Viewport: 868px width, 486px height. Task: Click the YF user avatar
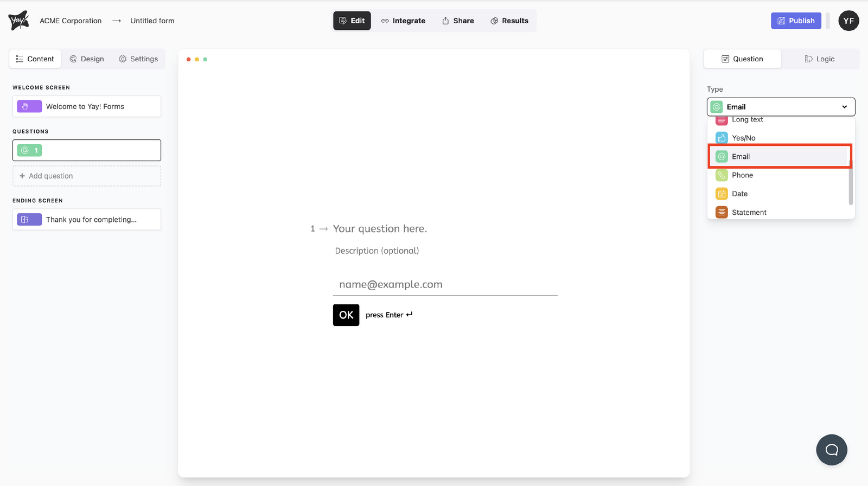tap(848, 21)
